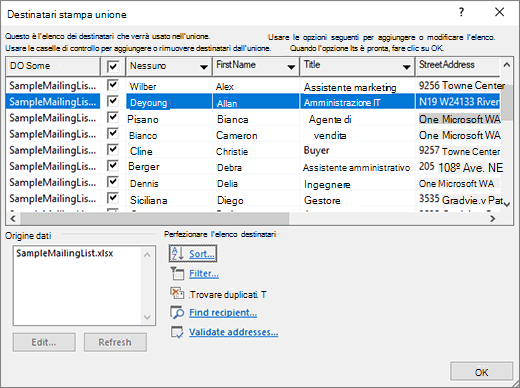The width and height of the screenshot is (520, 388).
Task: Toggle the header select-all checkbox
Action: tap(113, 66)
